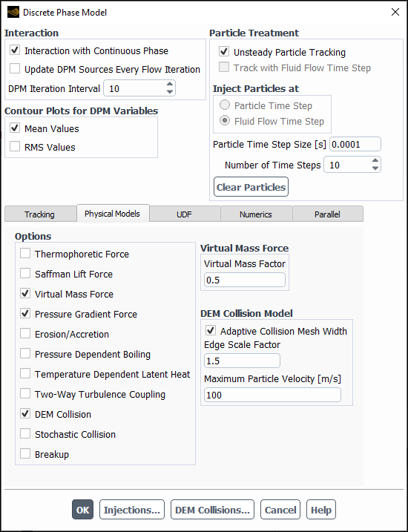
Task: Click the Fluent logo icon in title bar
Action: [x=13, y=13]
